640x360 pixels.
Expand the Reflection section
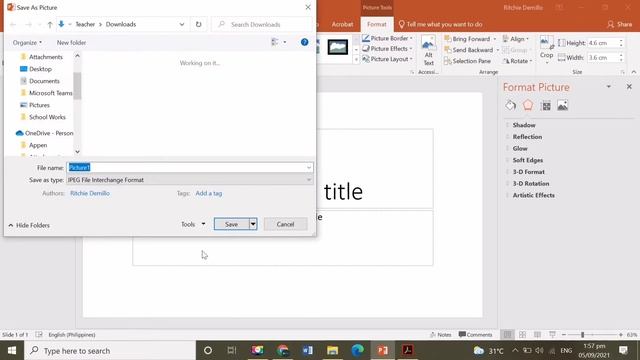[x=527, y=137]
